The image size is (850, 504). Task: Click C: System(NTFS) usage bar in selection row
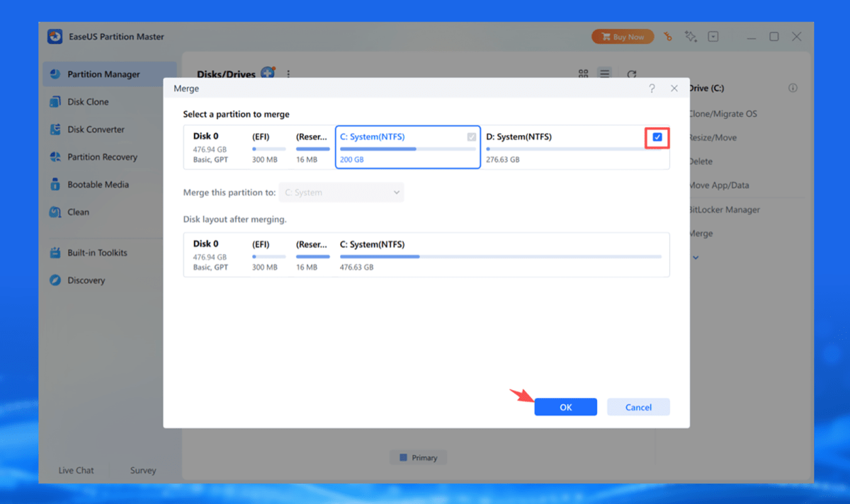pyautogui.click(x=408, y=149)
